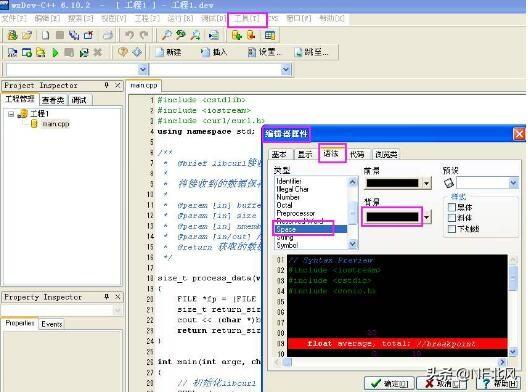This screenshot has width=528, height=392.
Task: Click the preset save icon in dialog
Action: (449, 184)
